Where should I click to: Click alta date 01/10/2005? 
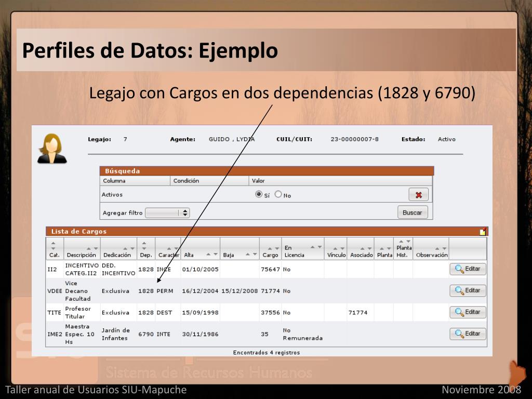coord(200,270)
